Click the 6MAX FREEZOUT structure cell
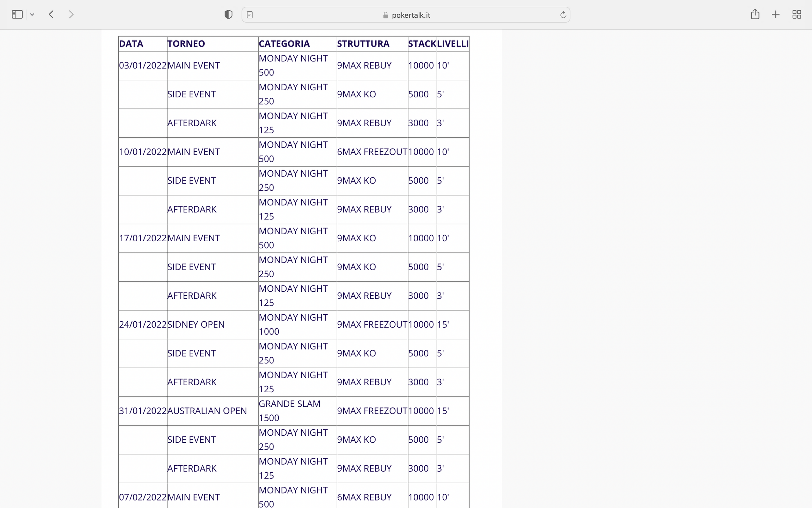 tap(372, 152)
